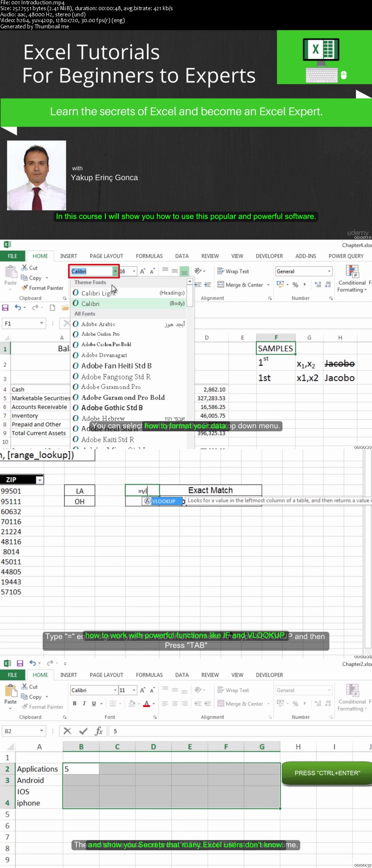Screen dimensions: 372x868
Task: Toggle Align Right in Chapter2 Alignment group
Action: click(185, 704)
